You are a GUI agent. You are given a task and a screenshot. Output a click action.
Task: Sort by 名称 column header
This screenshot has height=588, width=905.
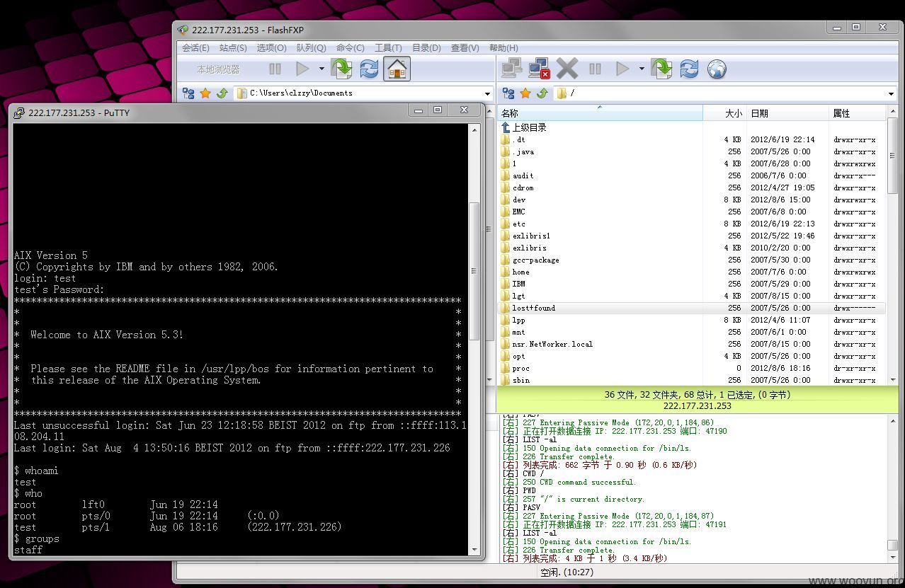point(601,113)
